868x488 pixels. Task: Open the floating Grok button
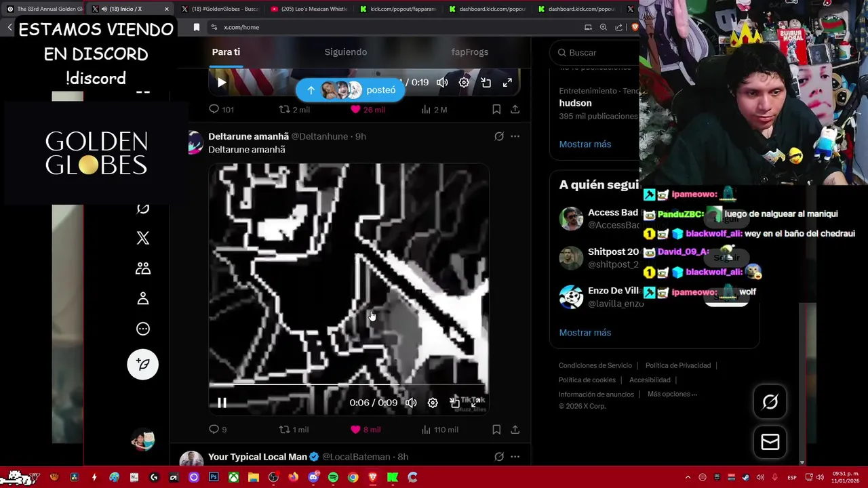(770, 402)
